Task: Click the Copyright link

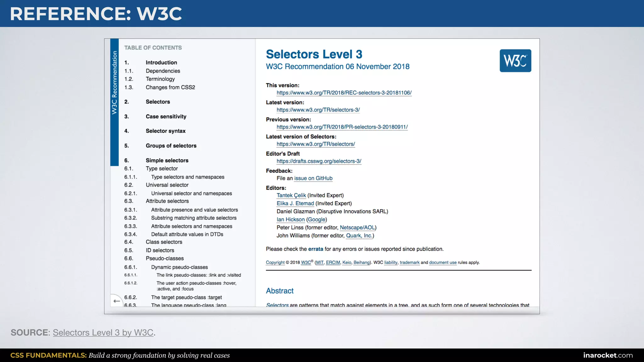Action: pos(275,262)
